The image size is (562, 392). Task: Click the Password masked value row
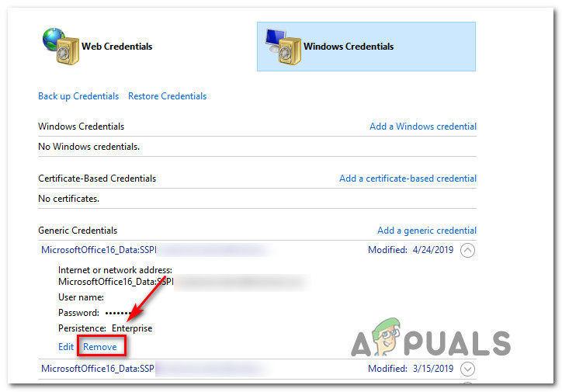click(95, 313)
